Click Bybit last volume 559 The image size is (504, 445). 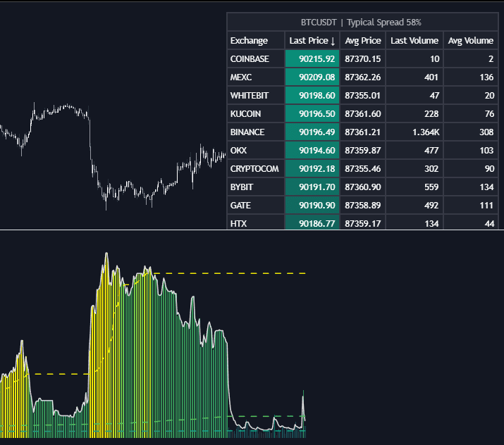pyautogui.click(x=414, y=187)
